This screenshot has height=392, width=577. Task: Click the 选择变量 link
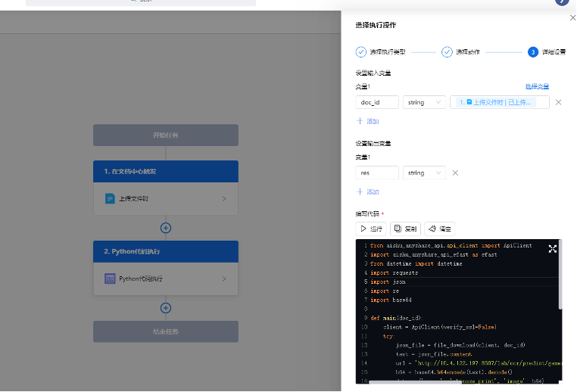pyautogui.click(x=537, y=86)
